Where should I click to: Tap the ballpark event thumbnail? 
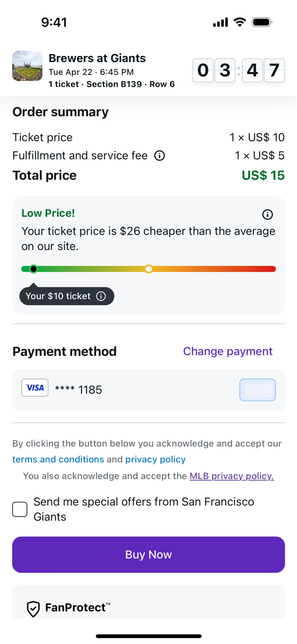(27, 66)
